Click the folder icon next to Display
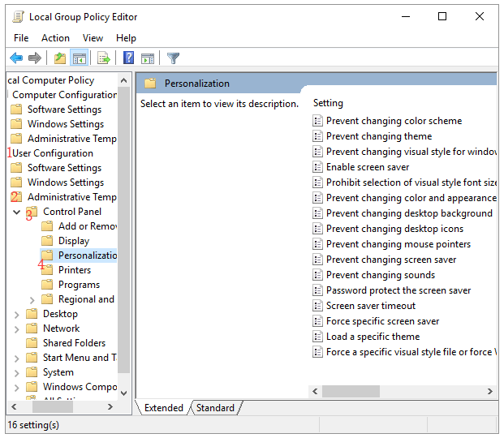This screenshot has width=504, height=438. (47, 241)
